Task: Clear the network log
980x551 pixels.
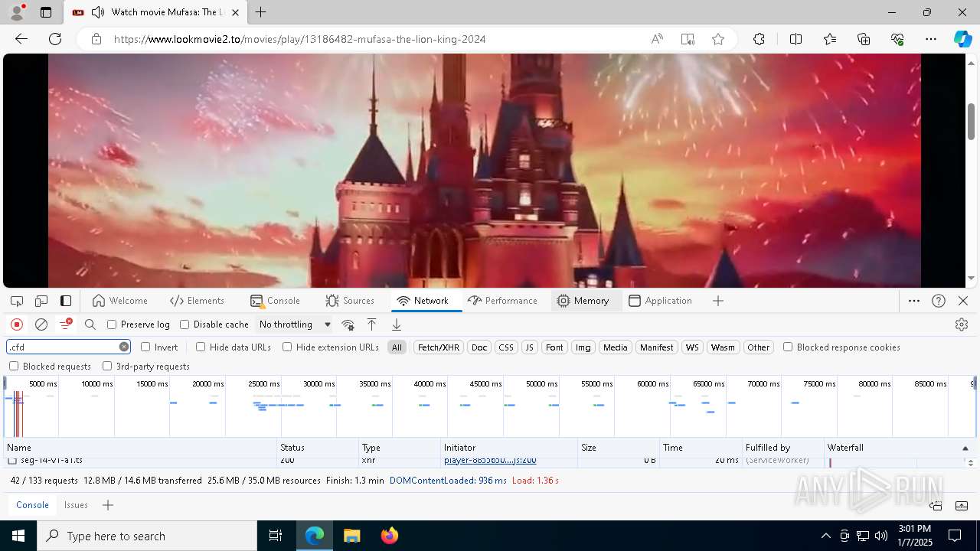Action: (41, 324)
